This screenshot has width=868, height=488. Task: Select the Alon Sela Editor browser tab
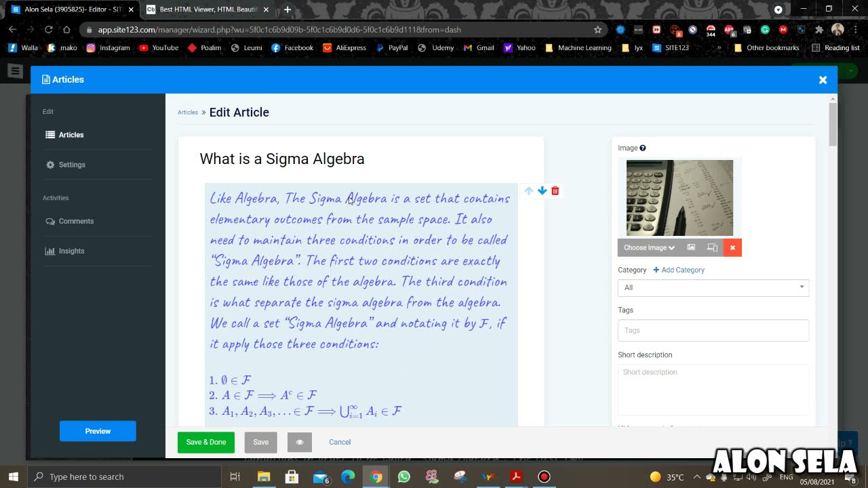pos(72,9)
